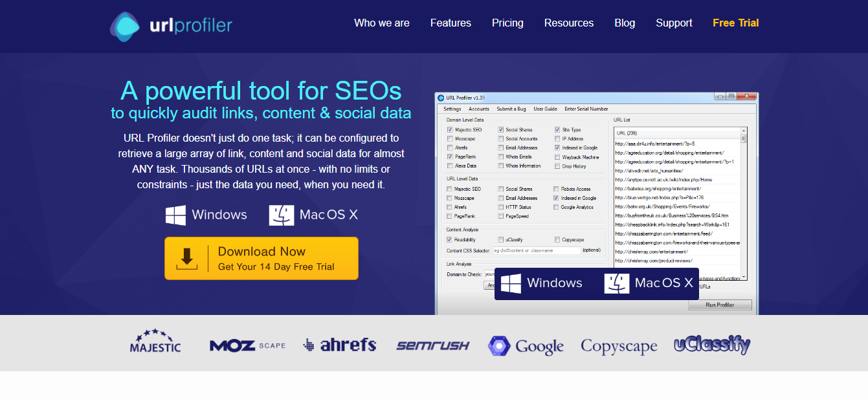The image size is (868, 401).
Task: Enable the HTTP Status checkbox
Action: coord(501,207)
